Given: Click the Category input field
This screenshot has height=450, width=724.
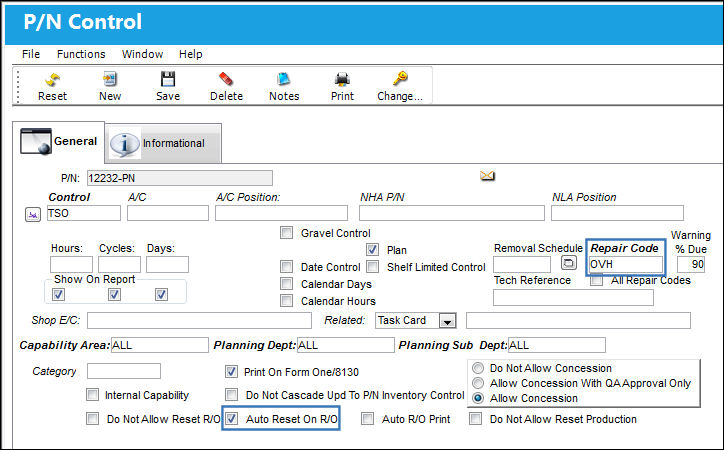Looking at the screenshot, I should (124, 371).
